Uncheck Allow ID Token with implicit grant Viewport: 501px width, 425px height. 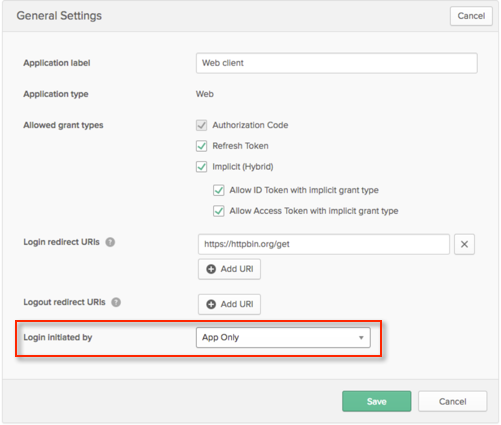coord(219,190)
